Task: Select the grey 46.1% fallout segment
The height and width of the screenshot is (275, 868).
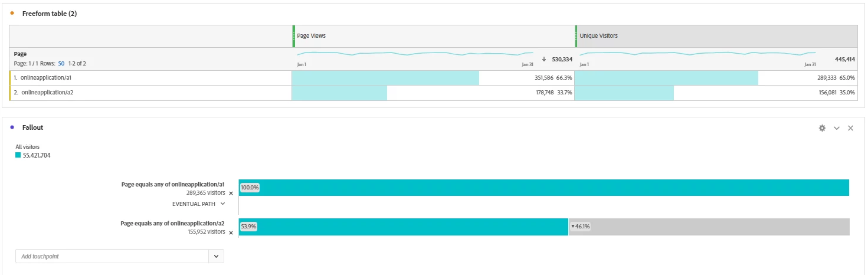Action: pyautogui.click(x=709, y=227)
